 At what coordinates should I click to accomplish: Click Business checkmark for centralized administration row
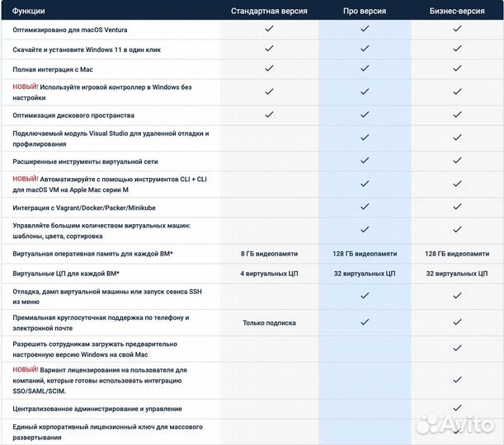[x=459, y=408]
